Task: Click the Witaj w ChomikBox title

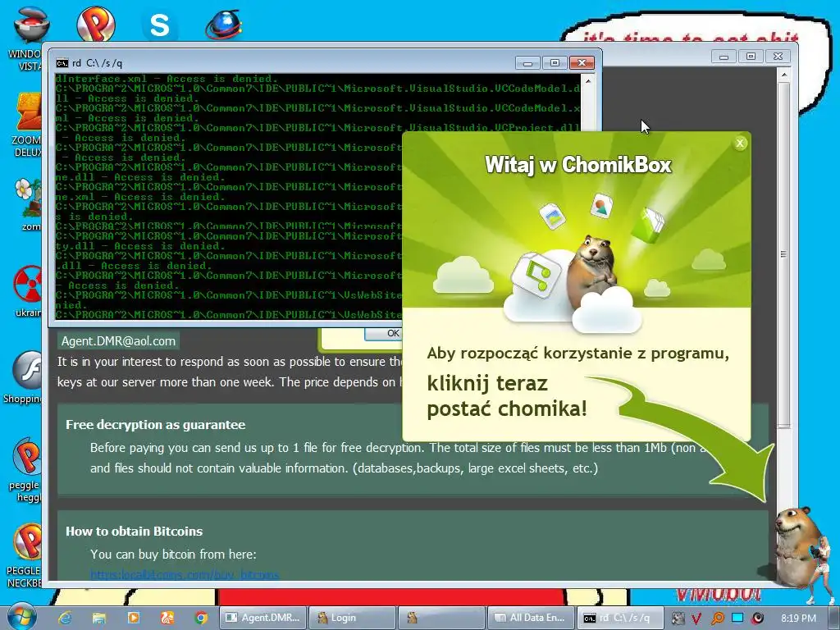Action: tap(578, 164)
